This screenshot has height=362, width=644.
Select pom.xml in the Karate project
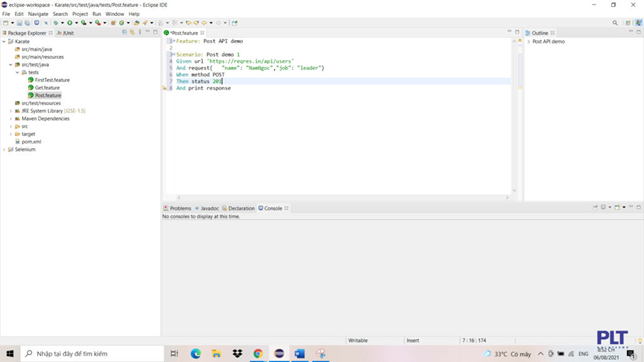tap(31, 142)
